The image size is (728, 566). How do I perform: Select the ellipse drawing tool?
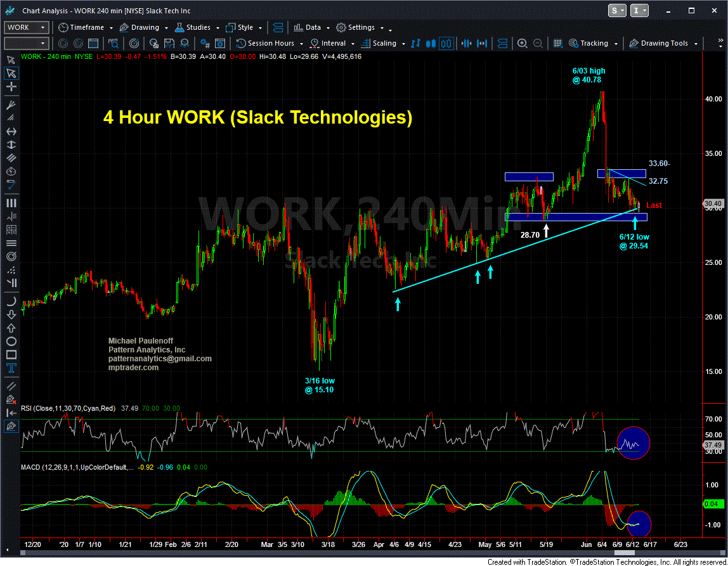point(11,342)
